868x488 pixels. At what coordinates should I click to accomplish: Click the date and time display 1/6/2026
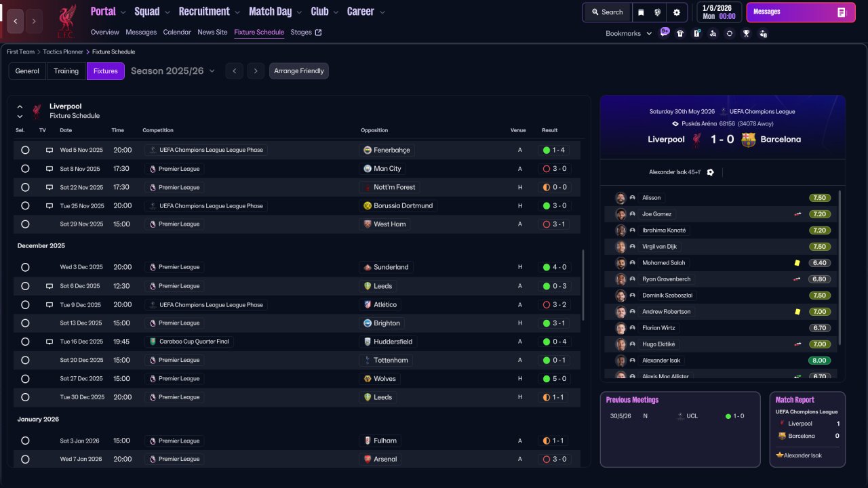(x=718, y=12)
